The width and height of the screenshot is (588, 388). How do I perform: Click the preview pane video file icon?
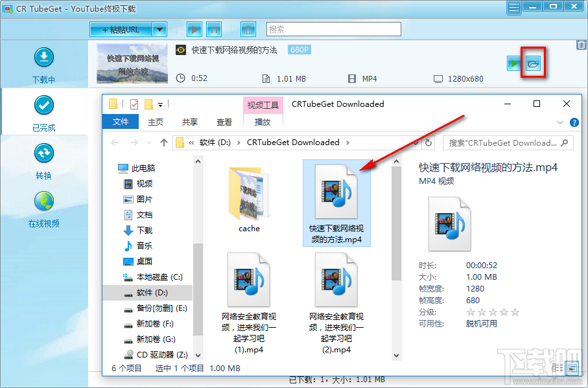(x=449, y=224)
